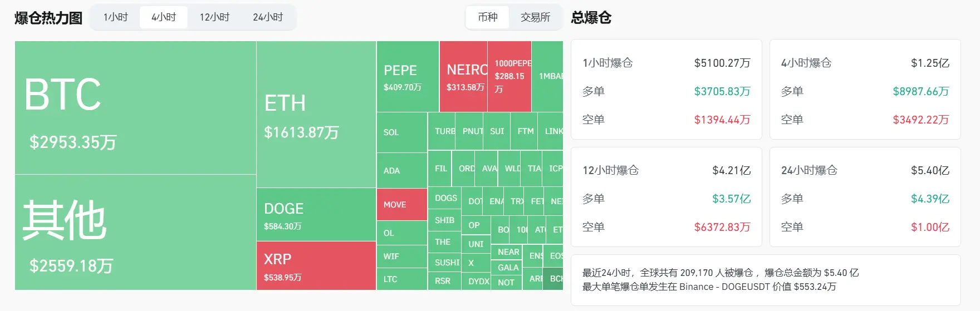
Task: Open the 1小时爆仓 summary card
Action: [x=666, y=90]
